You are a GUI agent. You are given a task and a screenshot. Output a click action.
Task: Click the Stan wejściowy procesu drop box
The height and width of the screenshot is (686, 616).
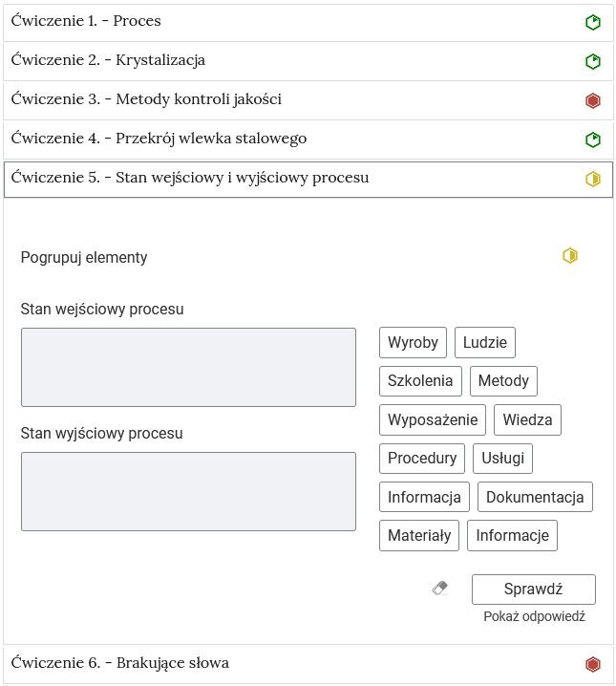(x=188, y=367)
